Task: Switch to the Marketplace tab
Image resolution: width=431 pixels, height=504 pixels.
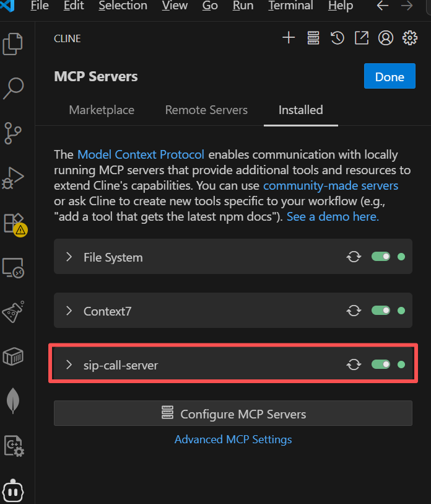Action: pos(102,110)
